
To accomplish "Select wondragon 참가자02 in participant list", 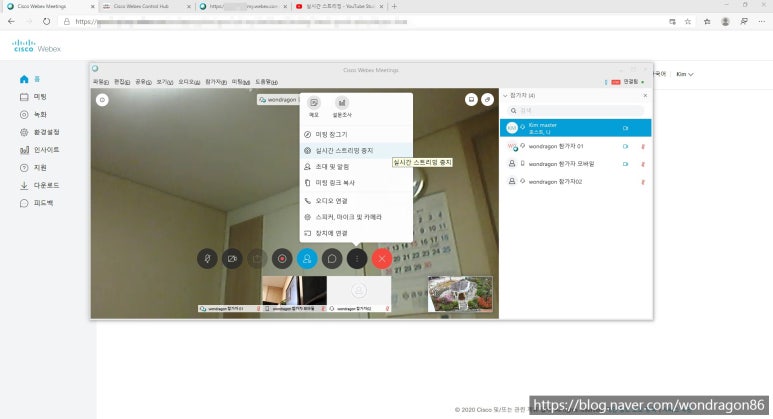I will [x=575, y=182].
